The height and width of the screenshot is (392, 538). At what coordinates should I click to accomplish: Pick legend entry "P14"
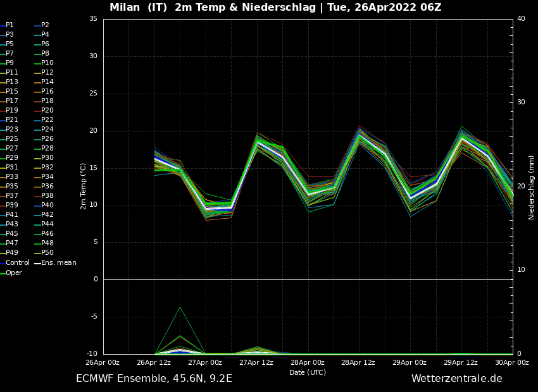coord(47,82)
